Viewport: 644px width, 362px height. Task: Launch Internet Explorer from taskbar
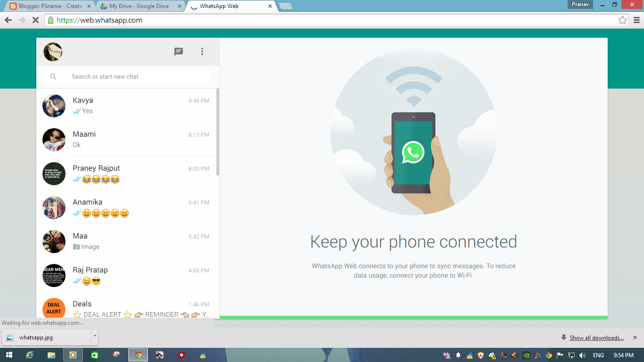coord(30,355)
